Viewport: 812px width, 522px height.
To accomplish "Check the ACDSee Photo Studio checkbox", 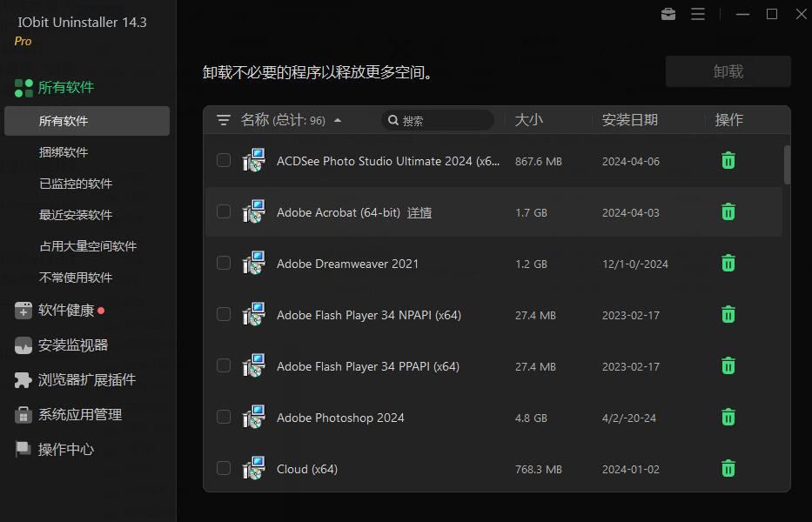I will point(223,160).
